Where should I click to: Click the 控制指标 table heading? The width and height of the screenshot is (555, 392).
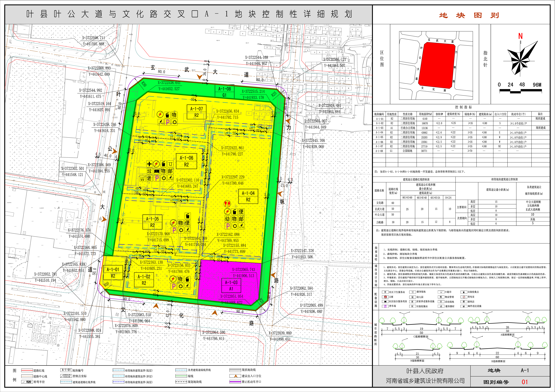click(x=463, y=107)
